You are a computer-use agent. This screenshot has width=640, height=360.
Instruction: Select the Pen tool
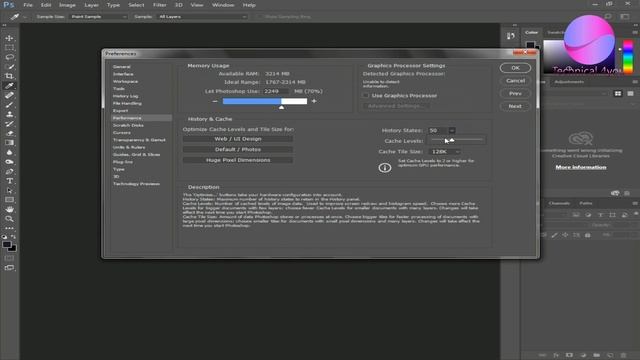(9, 171)
